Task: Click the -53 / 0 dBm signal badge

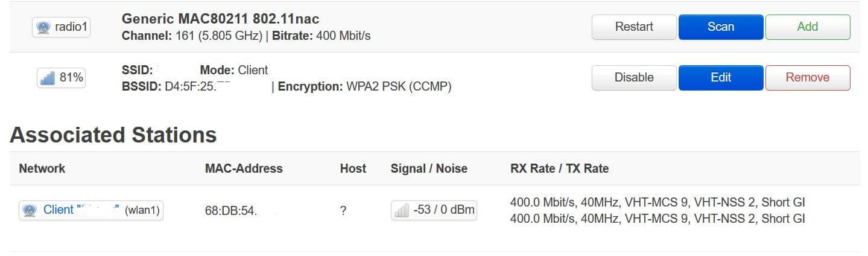Action: [443, 210]
